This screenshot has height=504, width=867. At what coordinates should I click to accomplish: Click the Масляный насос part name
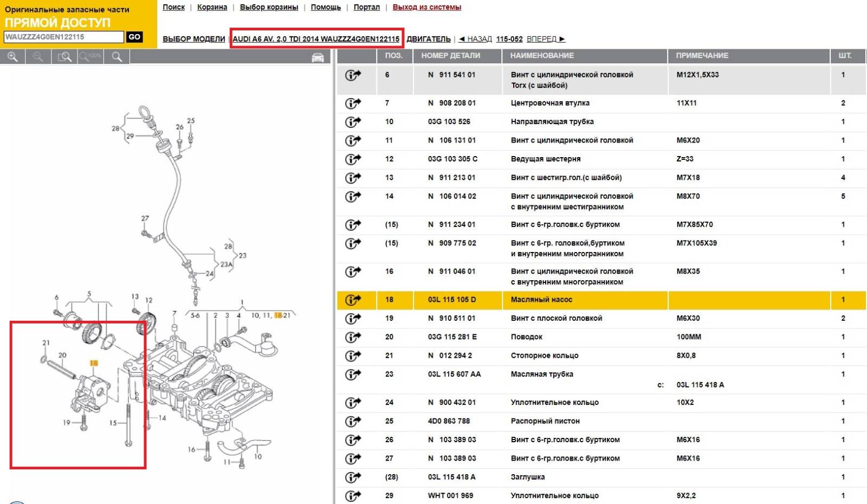tap(541, 300)
